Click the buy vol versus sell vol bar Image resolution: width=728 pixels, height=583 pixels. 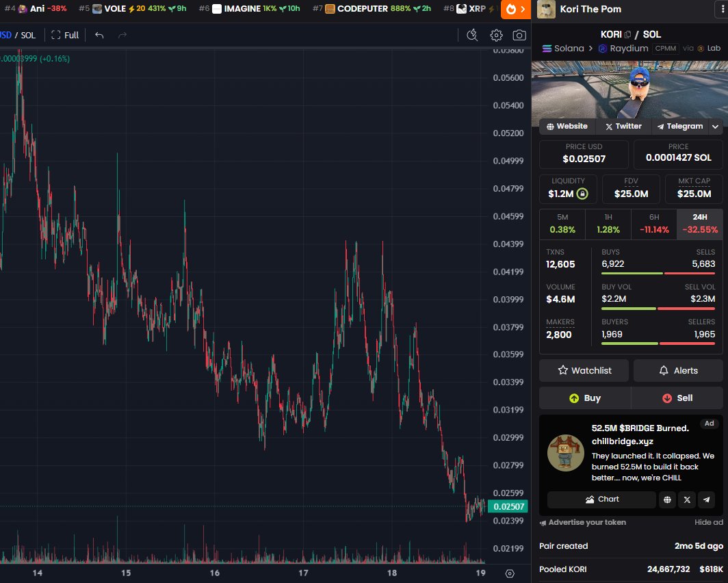point(658,309)
